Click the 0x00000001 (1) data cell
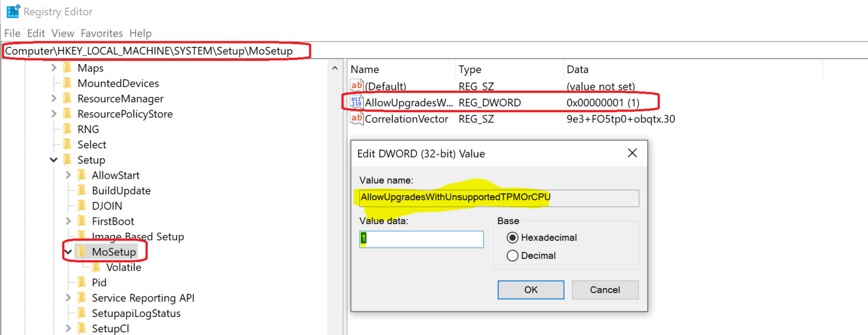The height and width of the screenshot is (335, 868). 603,102
